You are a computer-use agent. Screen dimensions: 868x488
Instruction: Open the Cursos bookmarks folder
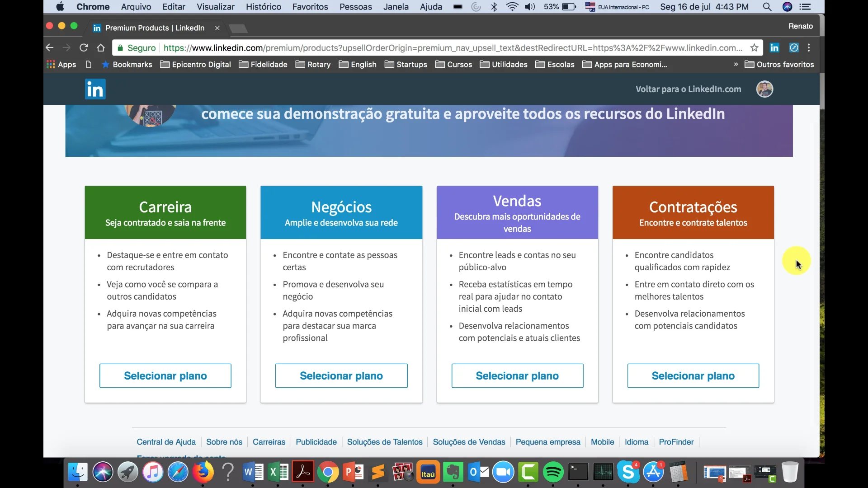[454, 65]
